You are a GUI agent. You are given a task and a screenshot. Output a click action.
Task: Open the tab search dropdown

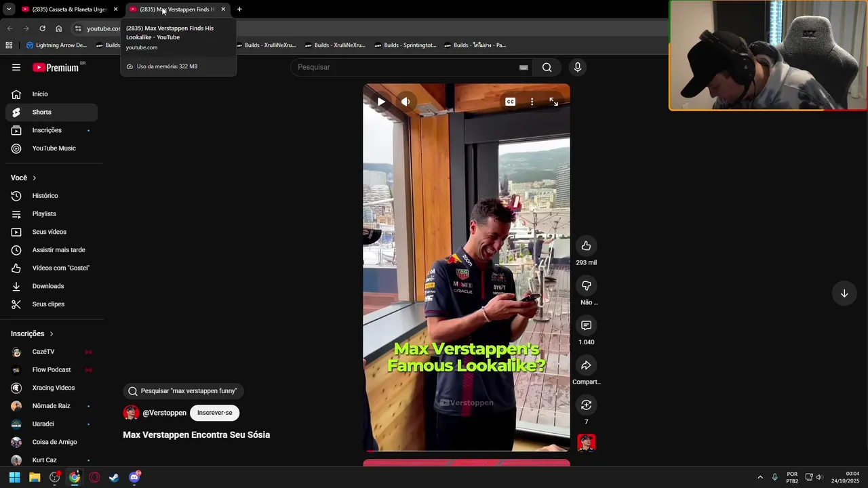9,9
